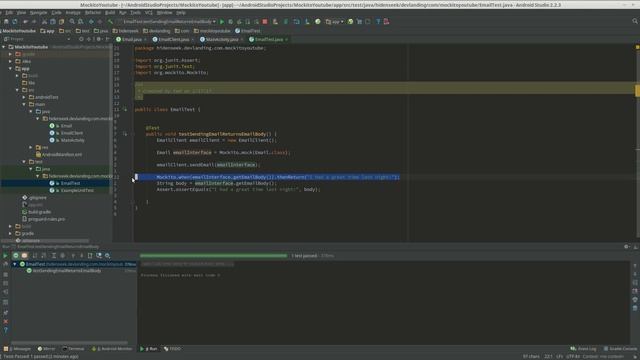
Task: Click the help question-mark icon in the main toolbar
Action: click(378, 22)
